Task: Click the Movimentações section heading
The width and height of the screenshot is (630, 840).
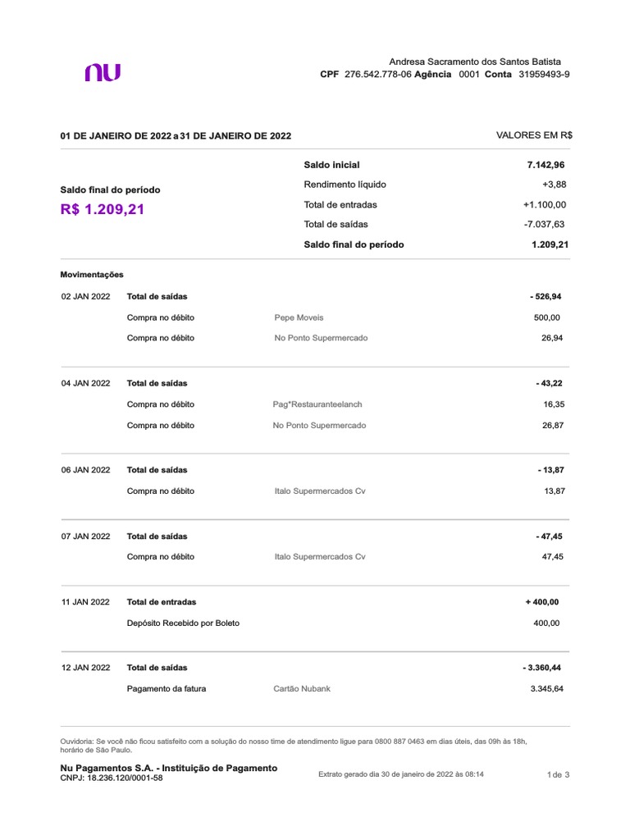Action: [x=92, y=275]
